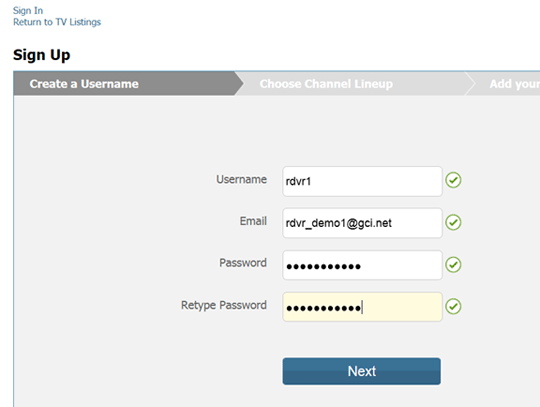Click the checkmark icon beside Retype Password
This screenshot has height=407, width=540.
click(x=453, y=306)
